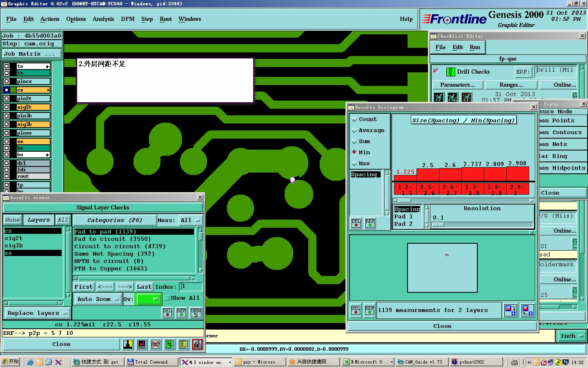Open the Replace layers dropdown
This screenshot has width=588, height=368.
pos(37,313)
